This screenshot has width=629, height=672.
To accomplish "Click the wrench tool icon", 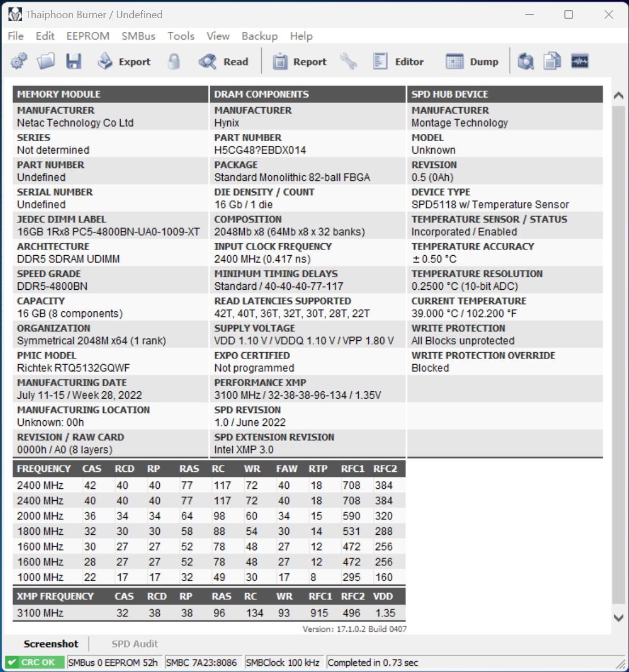I will pyautogui.click(x=348, y=61).
